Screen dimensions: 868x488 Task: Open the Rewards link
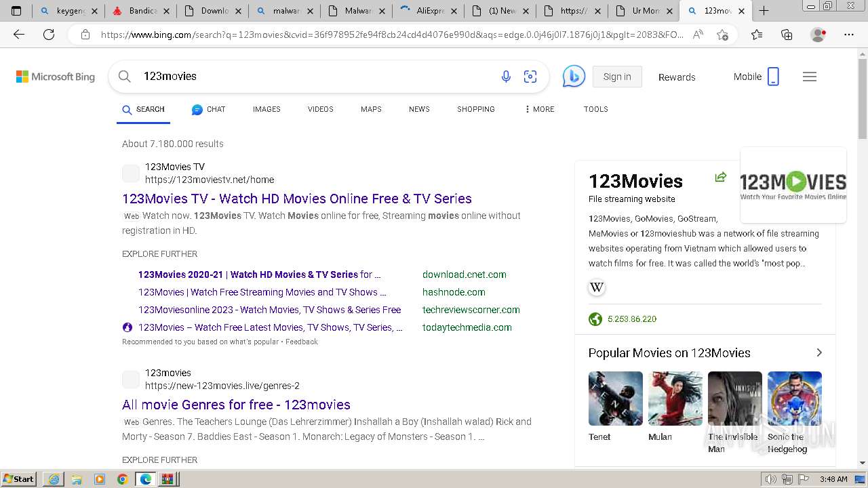point(677,77)
